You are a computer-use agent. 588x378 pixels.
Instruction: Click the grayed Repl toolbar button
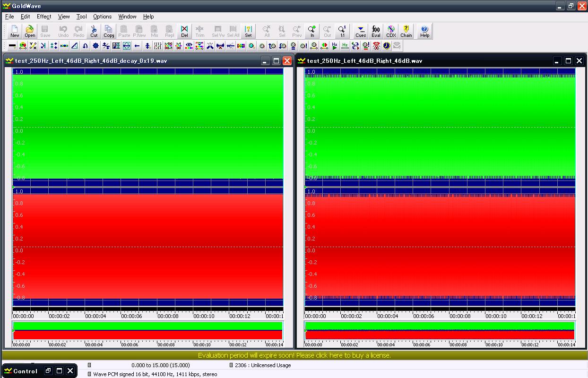[x=169, y=31]
